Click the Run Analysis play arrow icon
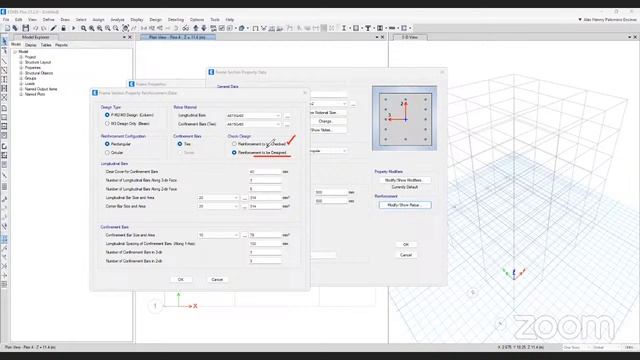This screenshot has height=360, width=640. [73, 28]
